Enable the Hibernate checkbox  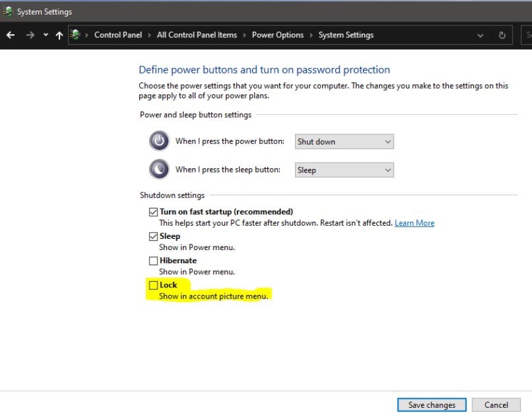[153, 260]
